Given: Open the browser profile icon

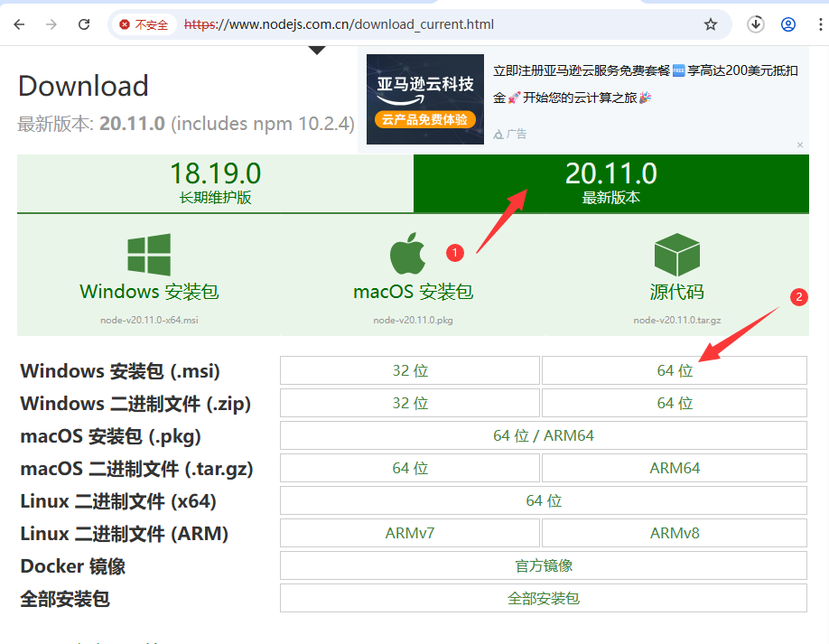Looking at the screenshot, I should pos(788,24).
